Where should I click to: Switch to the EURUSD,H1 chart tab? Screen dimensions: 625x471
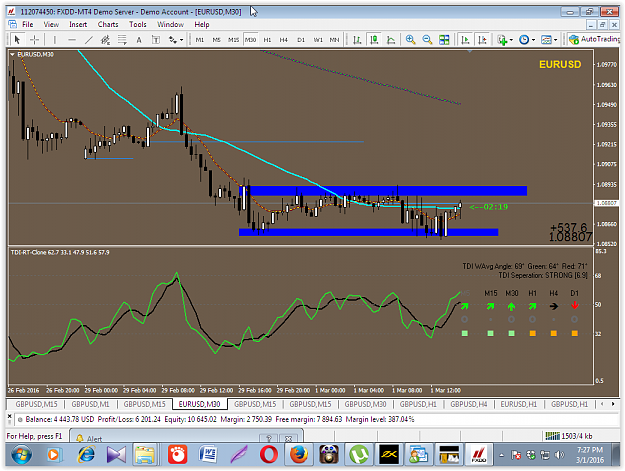click(519, 404)
